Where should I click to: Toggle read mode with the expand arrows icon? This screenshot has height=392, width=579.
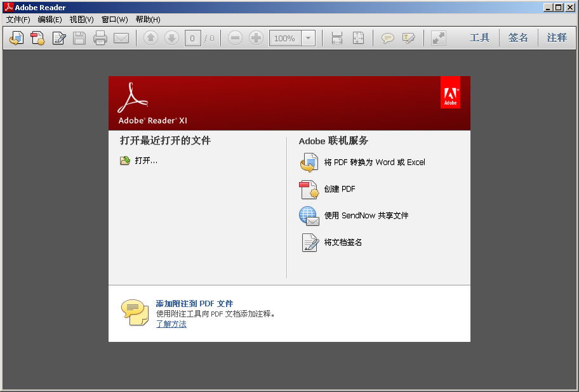coord(438,38)
